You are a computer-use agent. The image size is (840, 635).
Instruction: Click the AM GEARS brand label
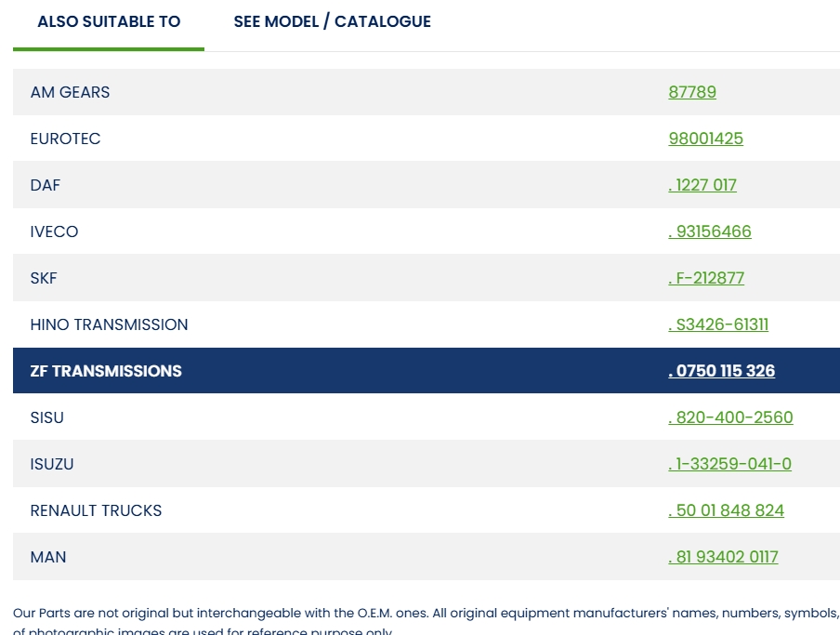[70, 92]
